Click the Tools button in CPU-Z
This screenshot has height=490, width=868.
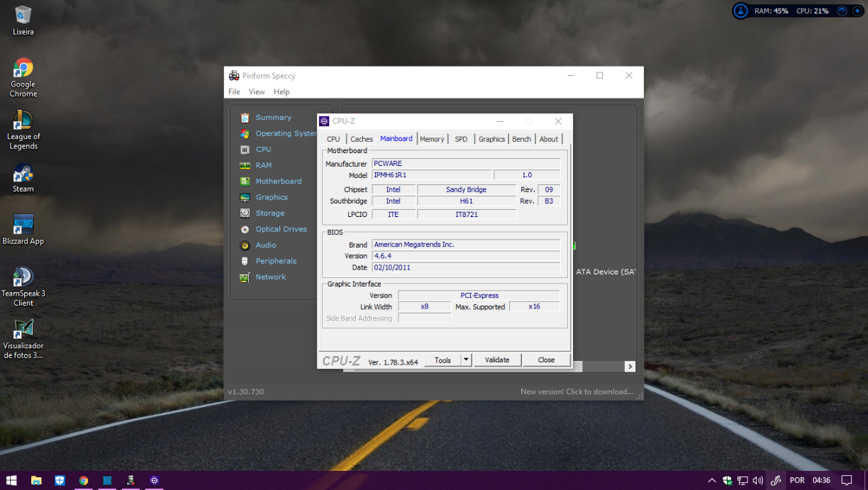tap(443, 360)
